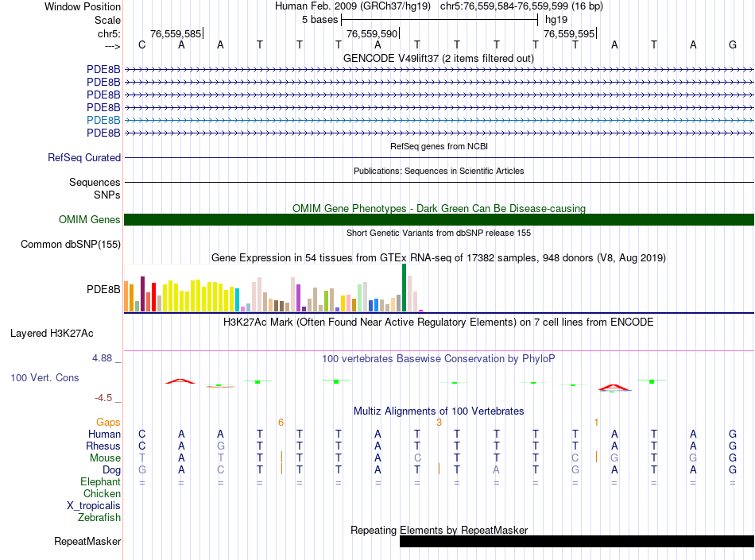
Task: Click the '5 bases' scale text
Action: (x=319, y=20)
